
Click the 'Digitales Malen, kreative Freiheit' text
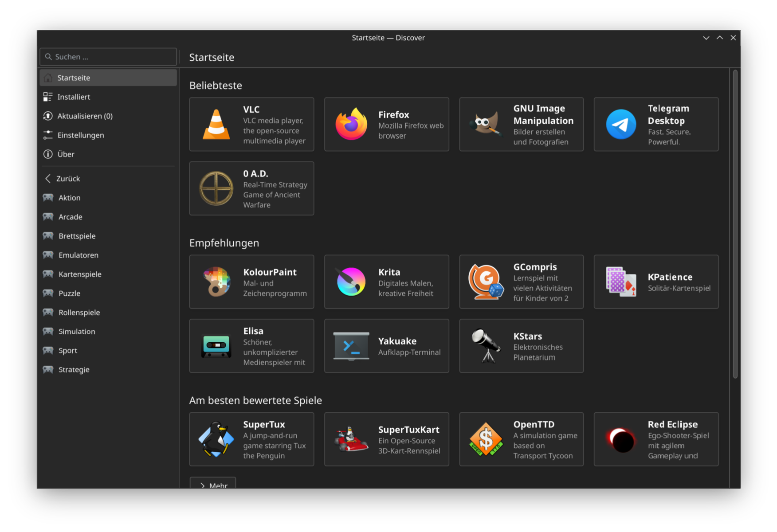point(406,288)
